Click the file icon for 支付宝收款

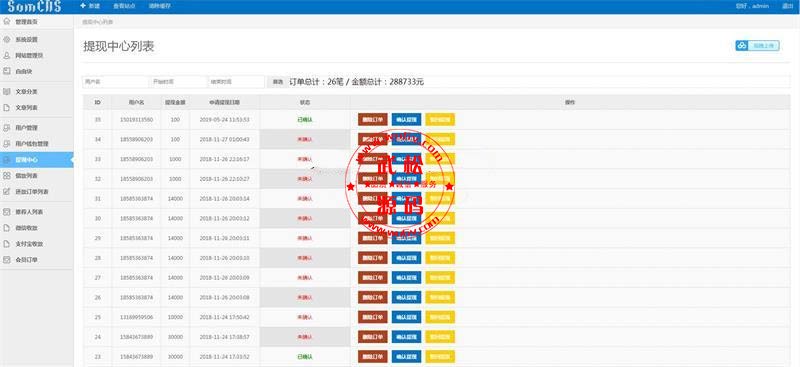coord(6,244)
